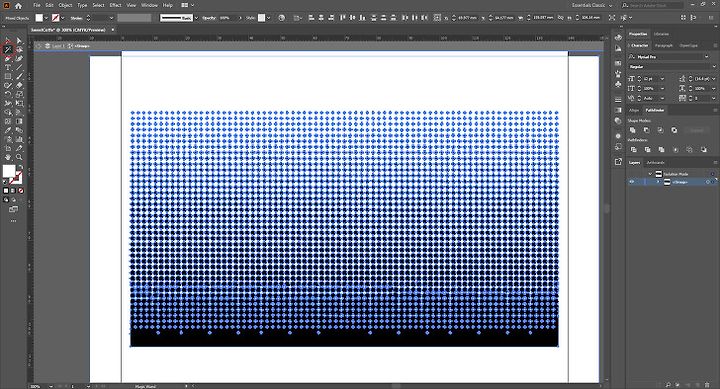Collapse the Isolation Mode layer

pos(650,174)
